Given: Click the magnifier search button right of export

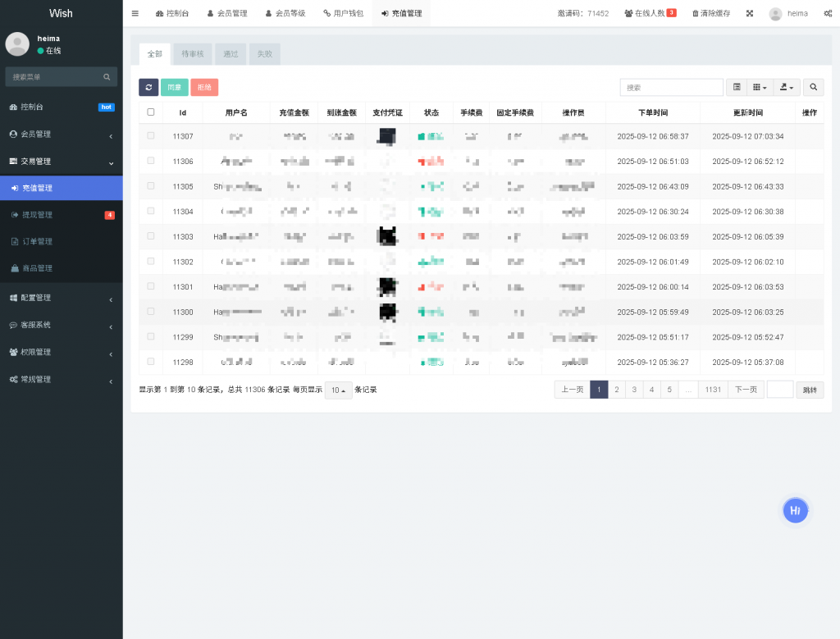Looking at the screenshot, I should pos(813,88).
